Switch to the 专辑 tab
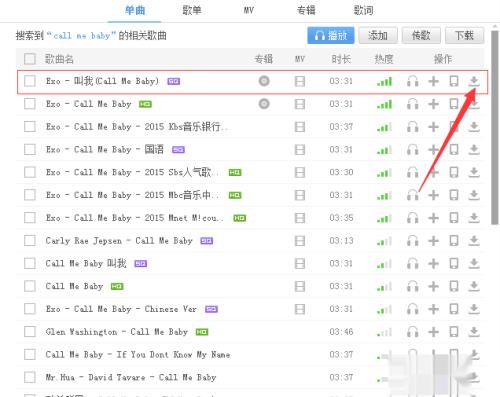The height and width of the screenshot is (397, 500). coord(306,11)
